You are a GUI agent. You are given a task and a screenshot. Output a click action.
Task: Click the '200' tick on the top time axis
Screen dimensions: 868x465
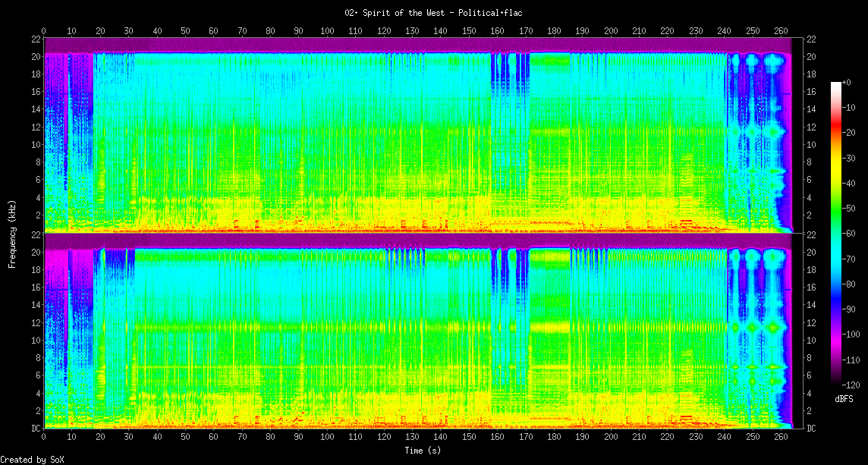(x=611, y=30)
